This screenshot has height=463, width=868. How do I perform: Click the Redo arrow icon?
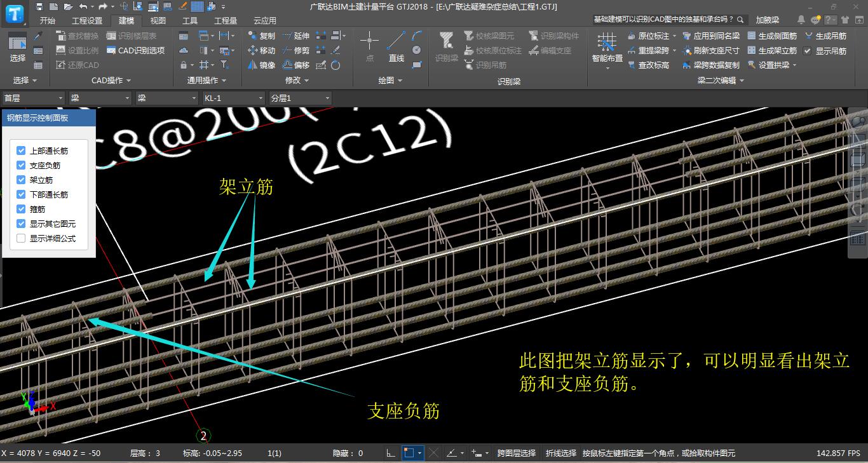pyautogui.click(x=103, y=6)
